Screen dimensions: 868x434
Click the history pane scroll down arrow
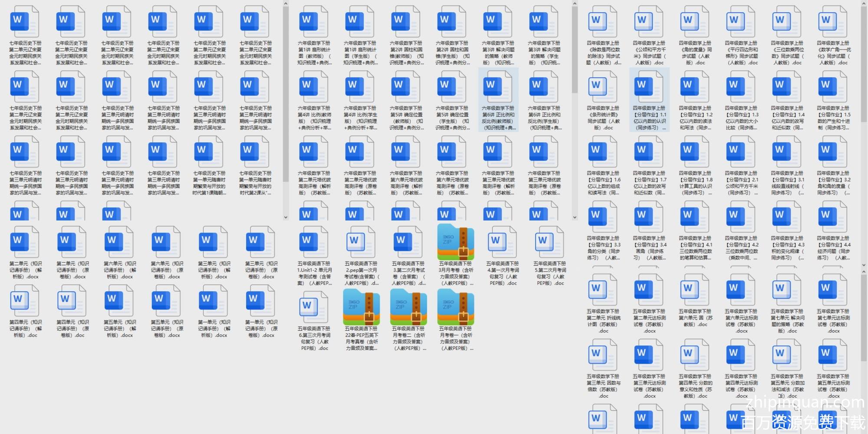(x=286, y=217)
